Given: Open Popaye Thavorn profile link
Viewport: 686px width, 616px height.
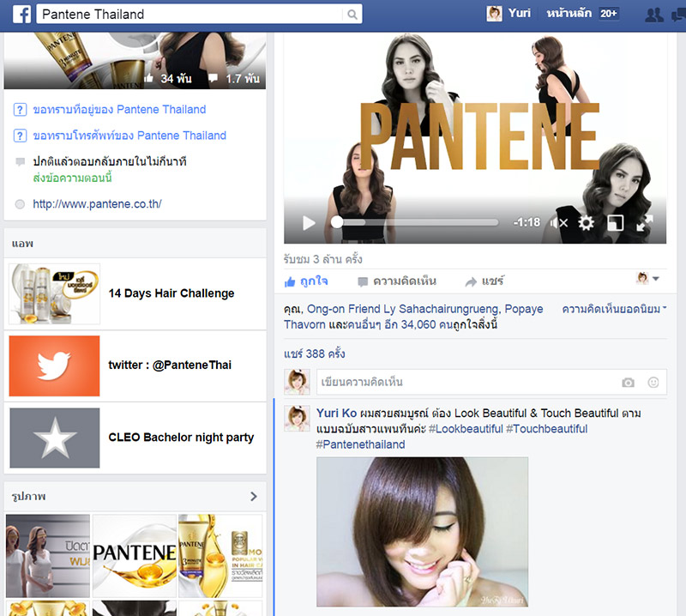Looking at the screenshot, I should point(413,317).
